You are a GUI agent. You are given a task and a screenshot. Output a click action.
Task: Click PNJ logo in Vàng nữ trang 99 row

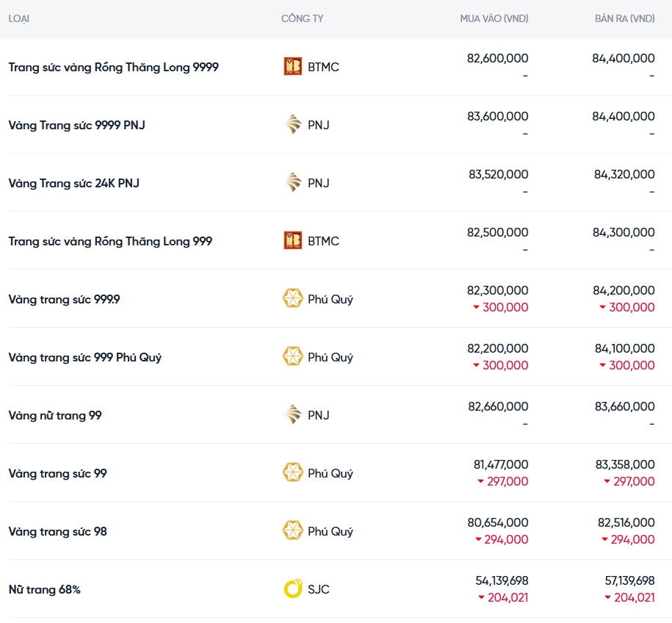(293, 414)
